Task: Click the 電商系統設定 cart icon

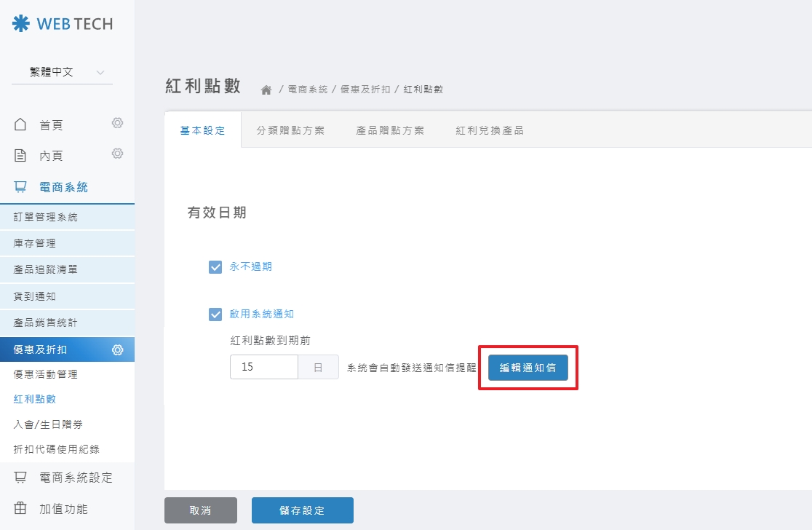Action: [20, 477]
